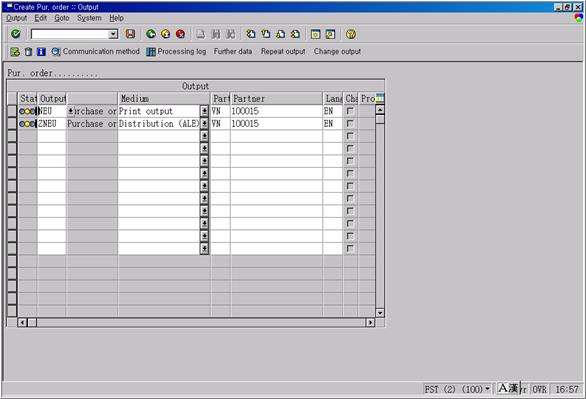Click the command input field
Viewport: 586px width, 399px height.
[70, 34]
